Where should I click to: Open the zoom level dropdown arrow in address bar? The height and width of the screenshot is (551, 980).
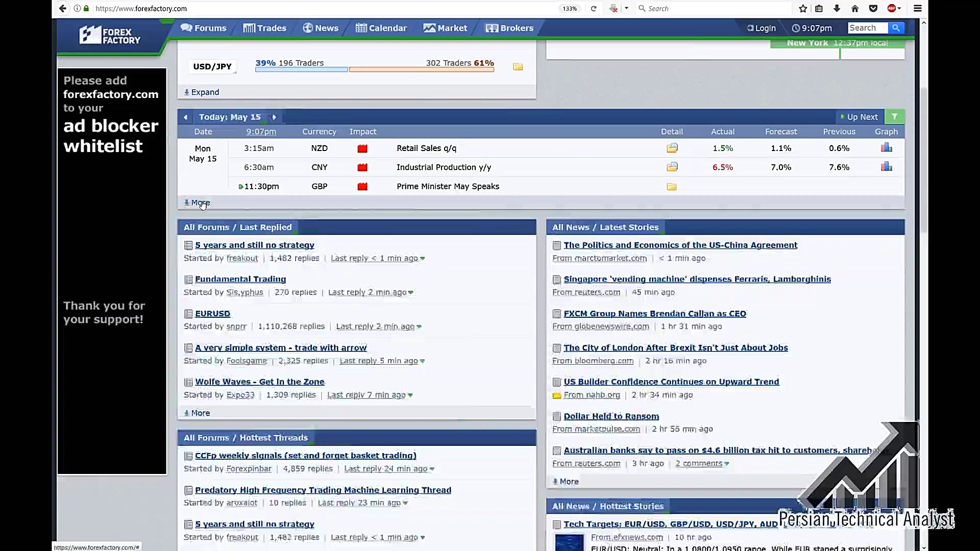tap(626, 8)
